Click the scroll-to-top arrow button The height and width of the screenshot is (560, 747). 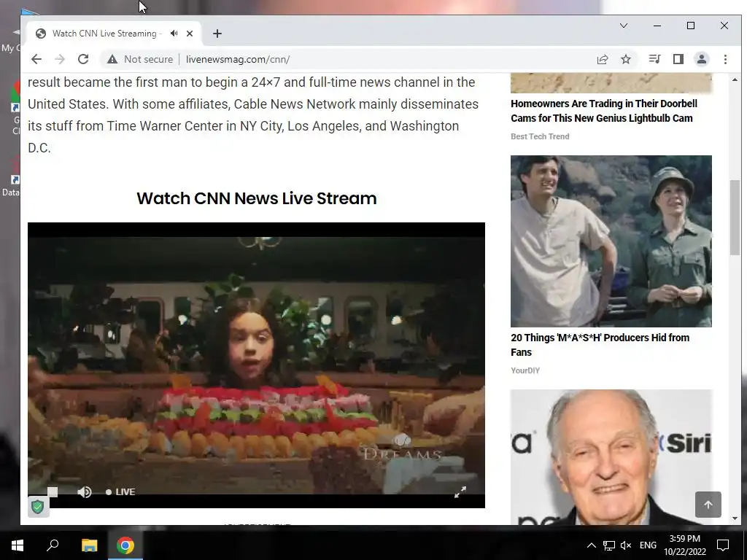(x=708, y=505)
